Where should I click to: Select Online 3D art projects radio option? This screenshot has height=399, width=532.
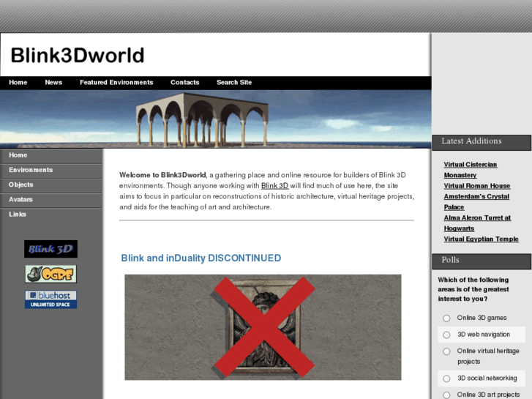click(x=446, y=395)
